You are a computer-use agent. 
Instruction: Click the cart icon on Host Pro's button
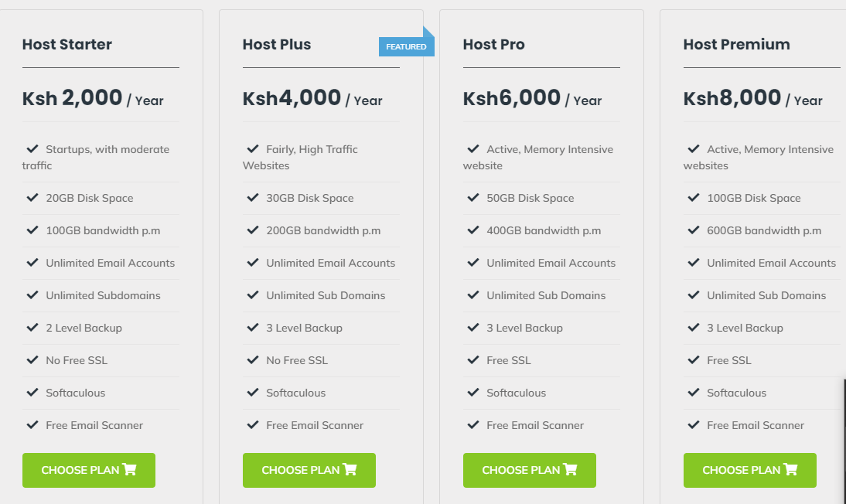[571, 470]
